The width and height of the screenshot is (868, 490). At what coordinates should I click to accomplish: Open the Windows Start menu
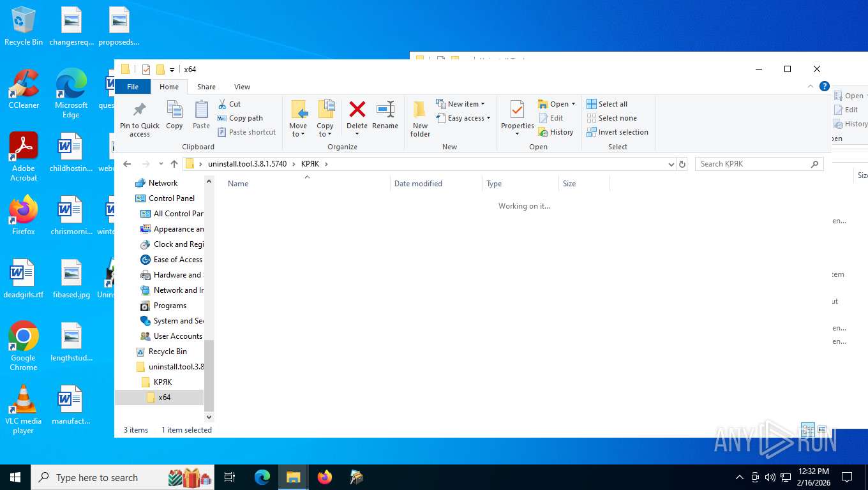point(15,477)
